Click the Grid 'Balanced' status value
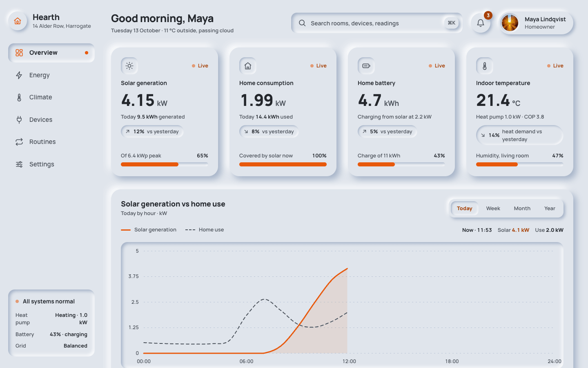The width and height of the screenshot is (588, 368). [76, 346]
